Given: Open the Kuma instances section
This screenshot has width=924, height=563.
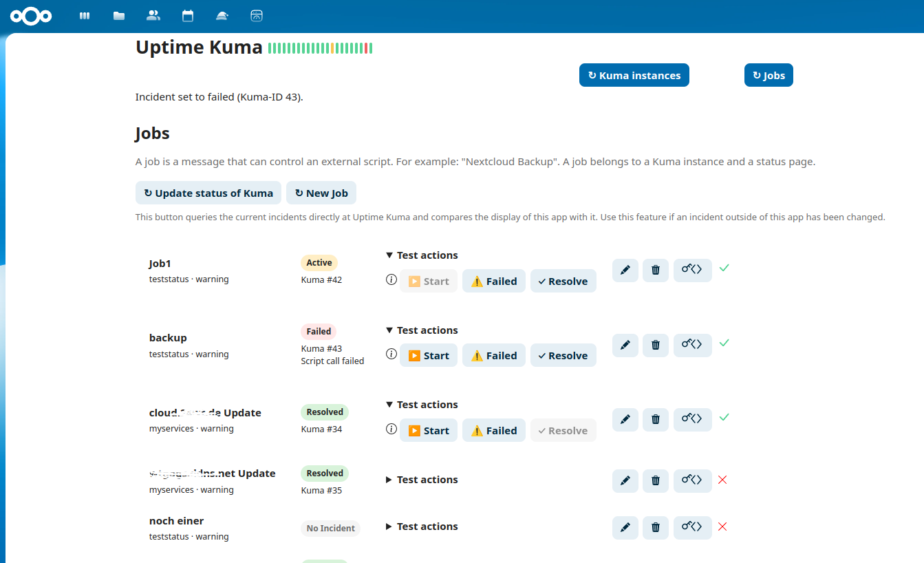Looking at the screenshot, I should click(x=634, y=75).
